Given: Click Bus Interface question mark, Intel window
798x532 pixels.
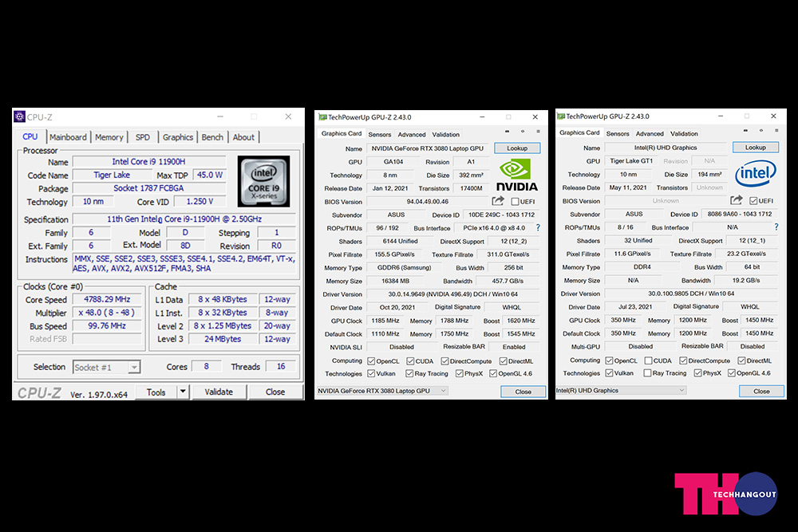Looking at the screenshot, I should click(776, 227).
